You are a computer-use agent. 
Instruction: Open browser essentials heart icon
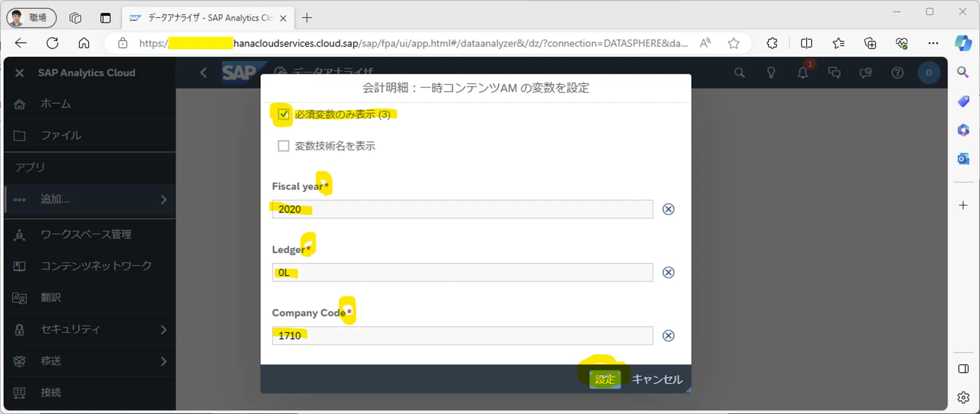[901, 43]
